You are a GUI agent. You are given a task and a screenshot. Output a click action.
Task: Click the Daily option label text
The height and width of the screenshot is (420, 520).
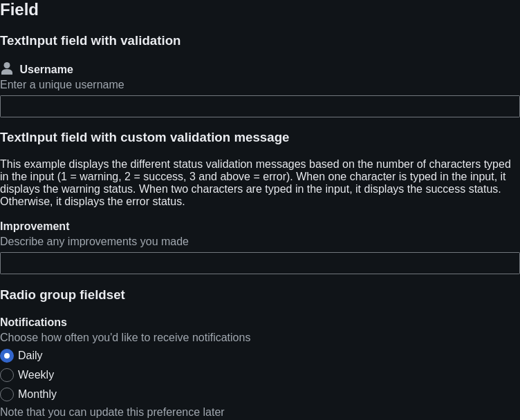pyautogui.click(x=30, y=355)
